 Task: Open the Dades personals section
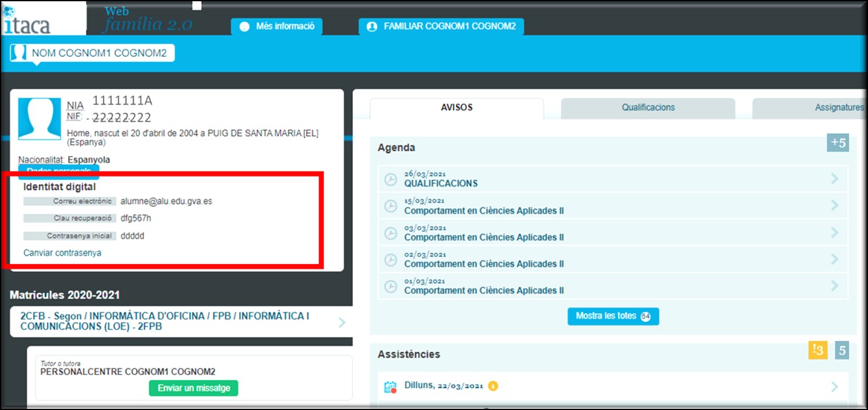pyautogui.click(x=59, y=171)
